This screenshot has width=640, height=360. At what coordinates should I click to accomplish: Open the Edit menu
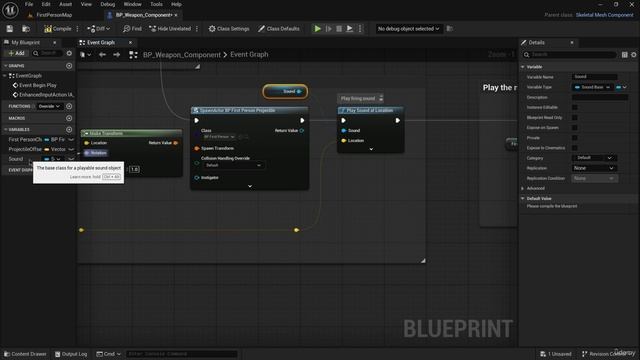coord(46,4)
